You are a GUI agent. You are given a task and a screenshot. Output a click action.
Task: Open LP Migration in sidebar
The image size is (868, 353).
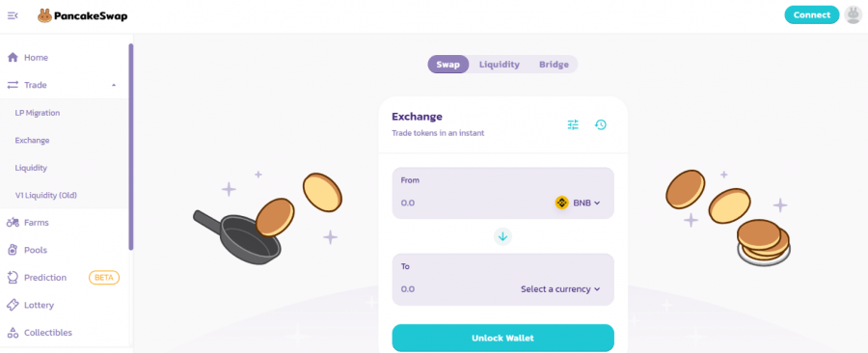tap(37, 113)
